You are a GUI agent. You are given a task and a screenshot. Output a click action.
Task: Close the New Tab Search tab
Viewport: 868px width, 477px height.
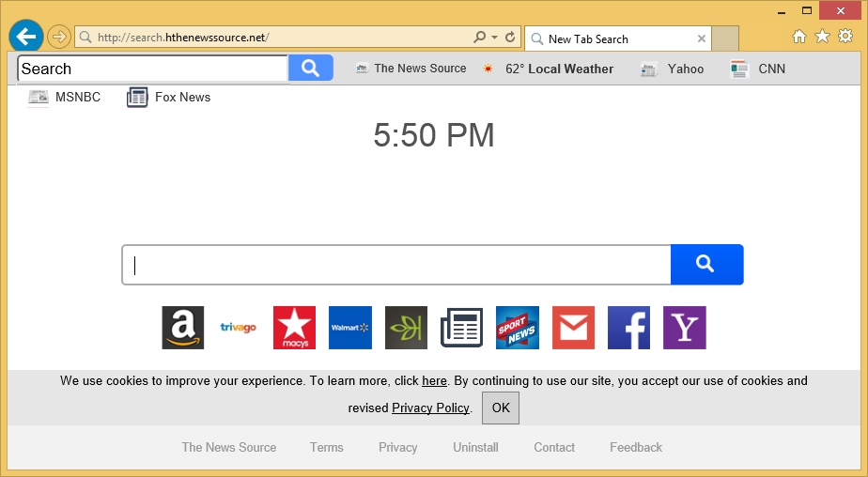point(702,38)
